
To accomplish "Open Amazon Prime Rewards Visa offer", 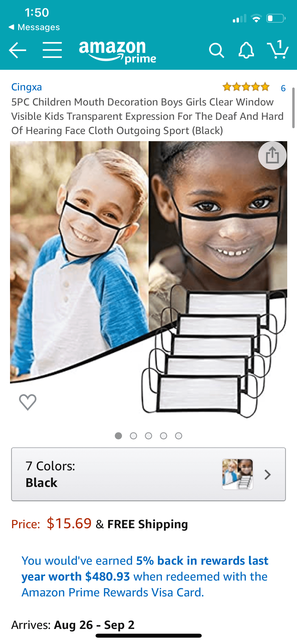I will tap(145, 576).
